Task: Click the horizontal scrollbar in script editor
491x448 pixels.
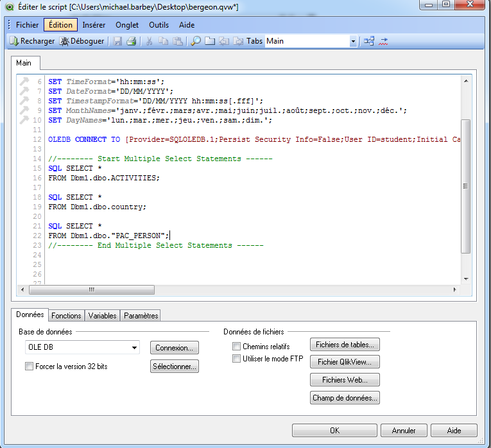Action: [92, 289]
